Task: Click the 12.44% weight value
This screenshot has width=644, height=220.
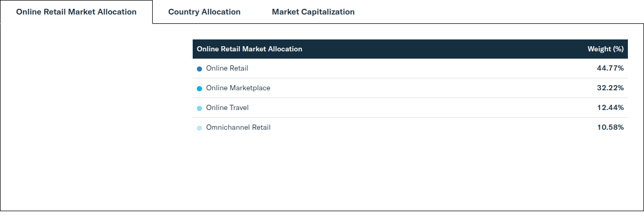Action: pyautogui.click(x=610, y=107)
